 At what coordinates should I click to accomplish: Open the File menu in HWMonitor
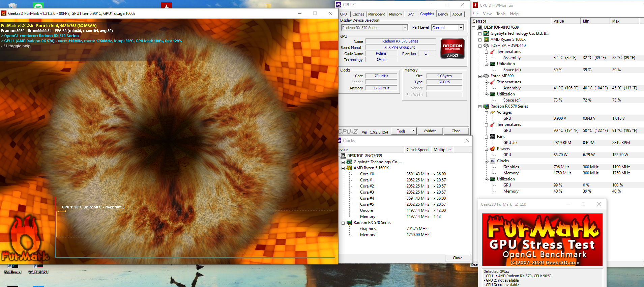point(475,14)
